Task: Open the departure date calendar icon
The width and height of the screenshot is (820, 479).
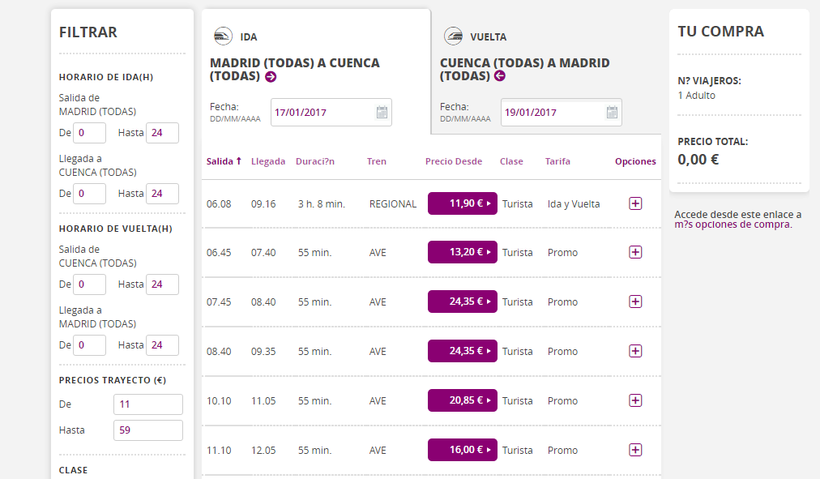Action: [x=381, y=113]
